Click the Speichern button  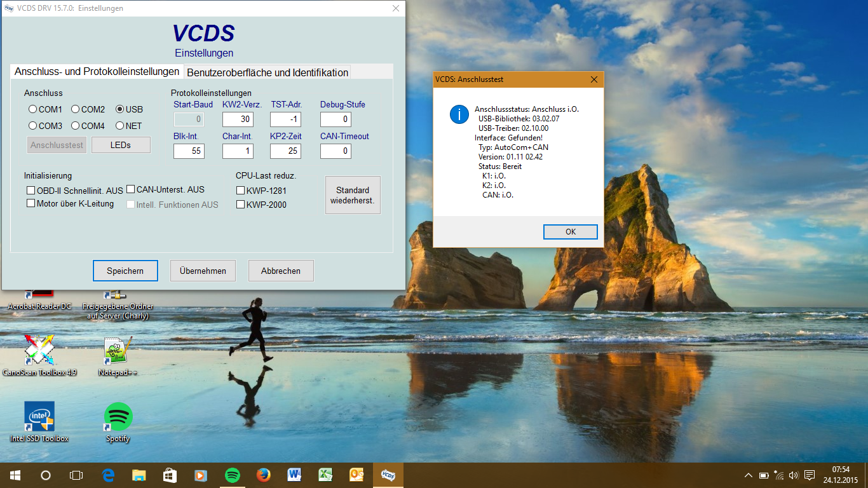click(125, 271)
